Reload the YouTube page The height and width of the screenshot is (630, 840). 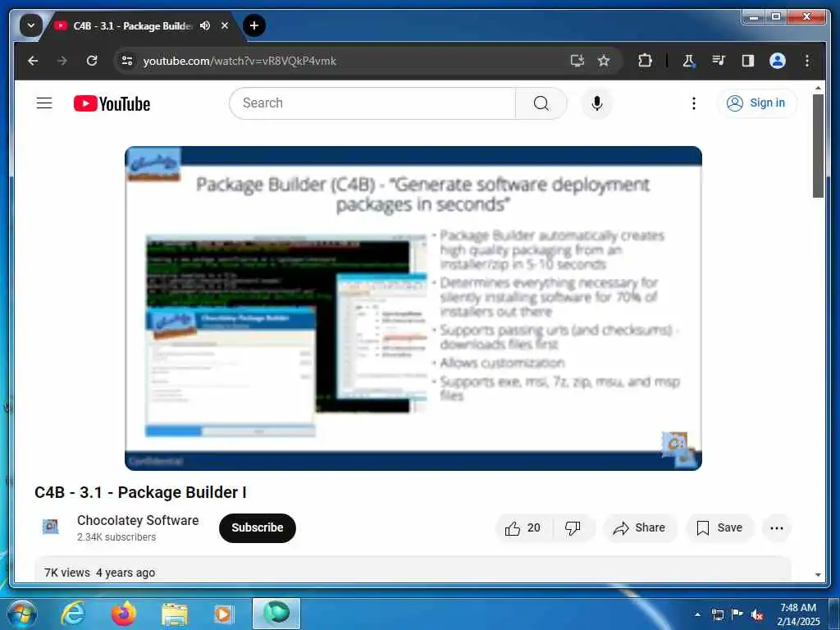click(92, 61)
